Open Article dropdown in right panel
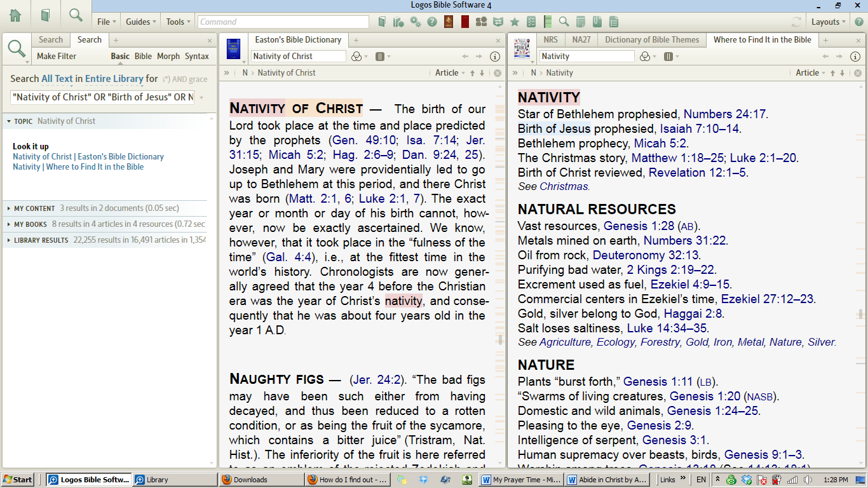This screenshot has width=868, height=488. click(811, 73)
